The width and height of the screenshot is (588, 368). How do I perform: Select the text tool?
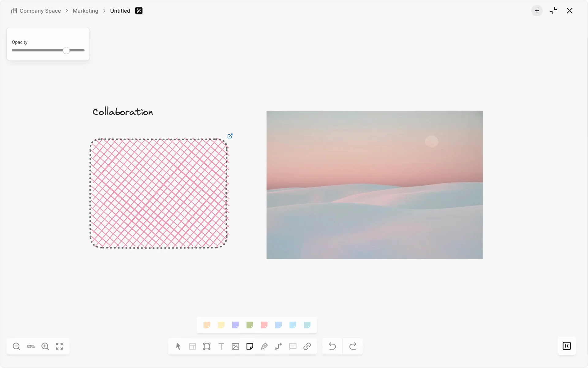pos(221,346)
